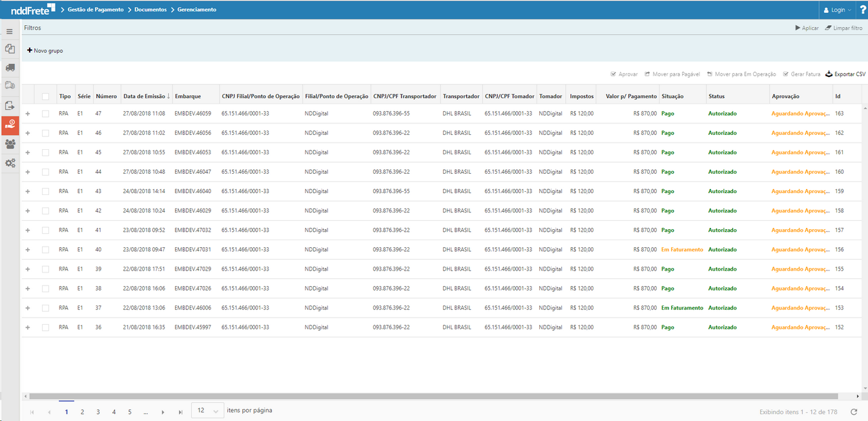Click the Exportar CSV button
This screenshot has height=421, width=868.
coord(845,74)
